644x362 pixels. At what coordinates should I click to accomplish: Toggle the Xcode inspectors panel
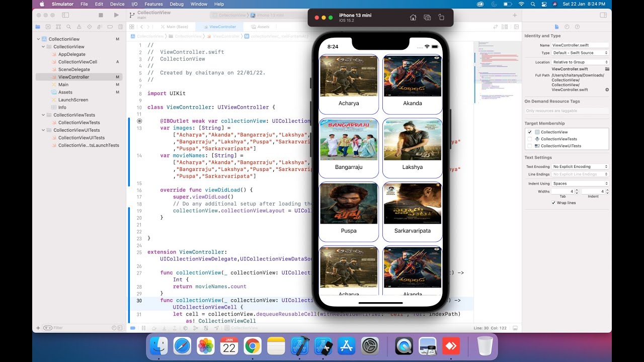(603, 15)
